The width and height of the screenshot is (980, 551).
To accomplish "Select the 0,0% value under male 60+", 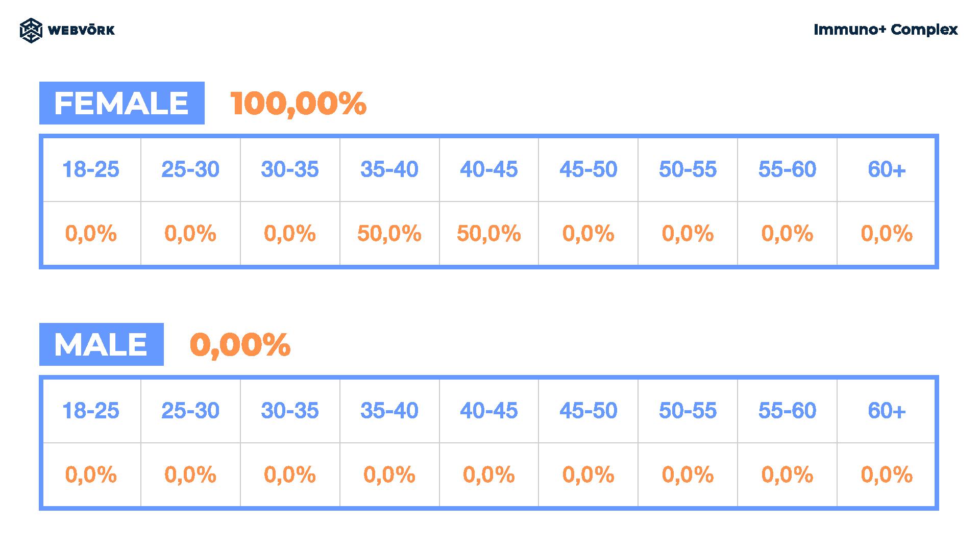I will (887, 475).
